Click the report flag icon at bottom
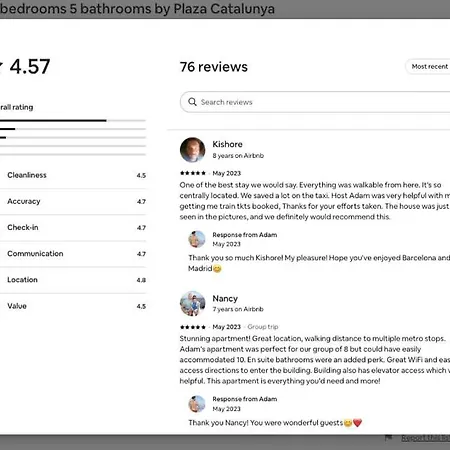The width and height of the screenshot is (450, 450). 388,438
